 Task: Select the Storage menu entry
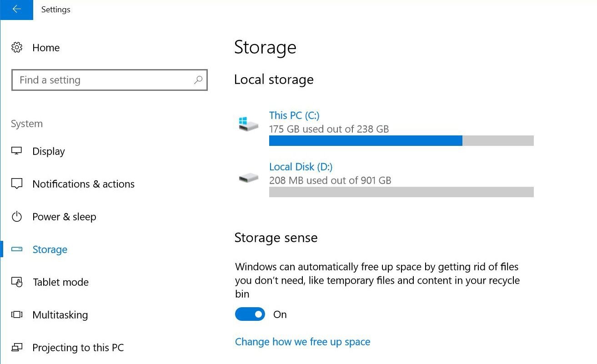pos(50,249)
